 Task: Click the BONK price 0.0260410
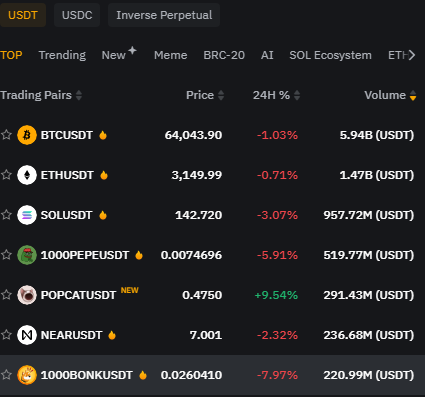click(191, 375)
